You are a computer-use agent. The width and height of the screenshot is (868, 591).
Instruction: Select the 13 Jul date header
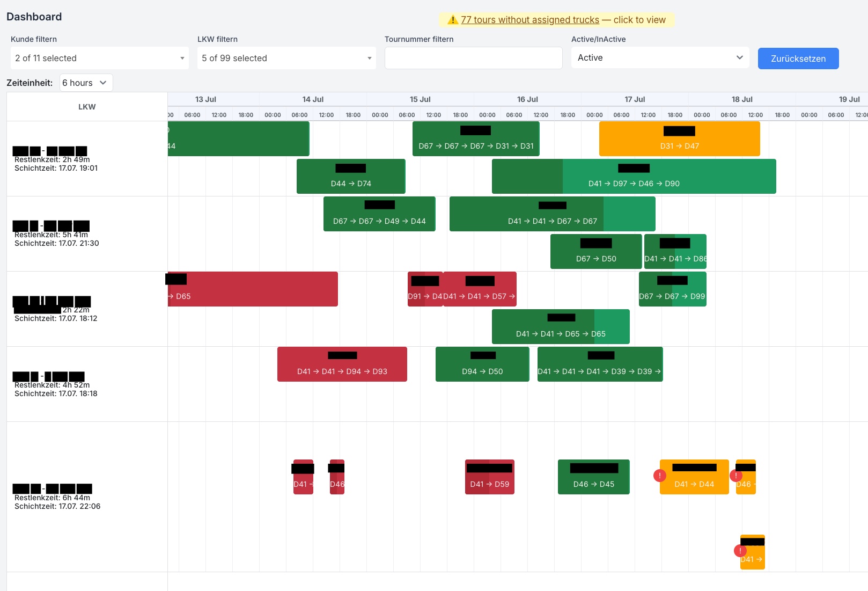click(206, 99)
